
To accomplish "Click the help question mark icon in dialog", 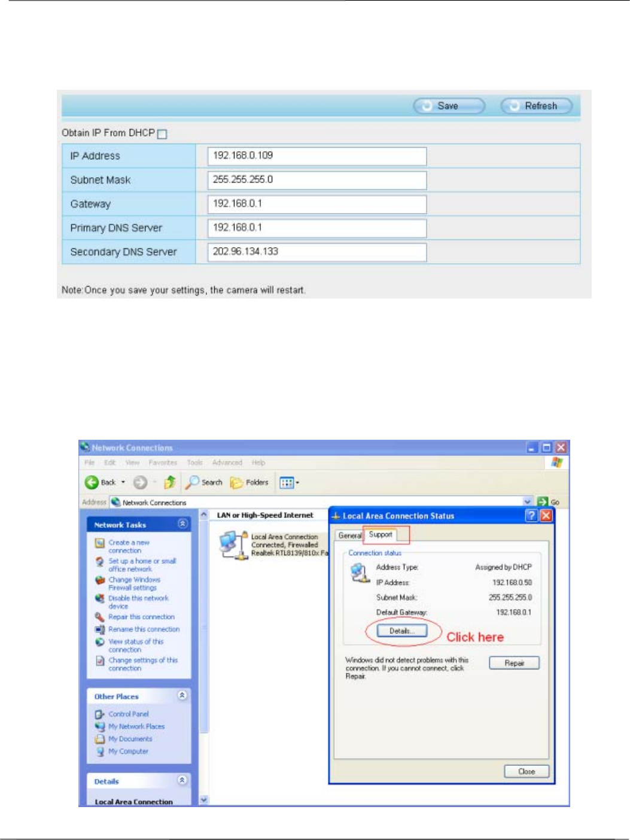I will coord(531,516).
